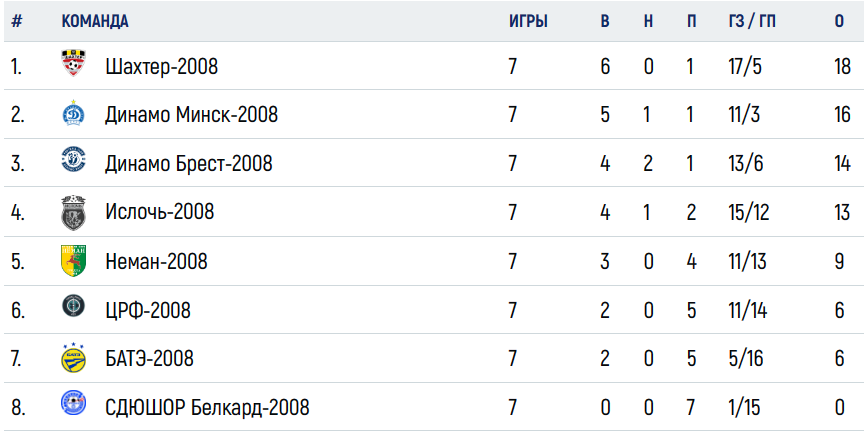Click the В wins column header

[x=604, y=21]
